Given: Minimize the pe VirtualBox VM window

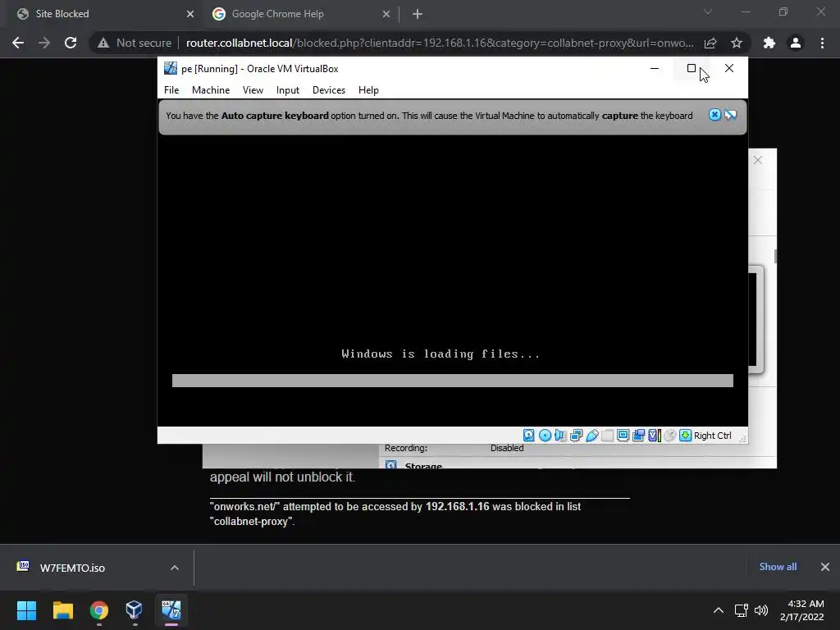Looking at the screenshot, I should click(x=654, y=68).
